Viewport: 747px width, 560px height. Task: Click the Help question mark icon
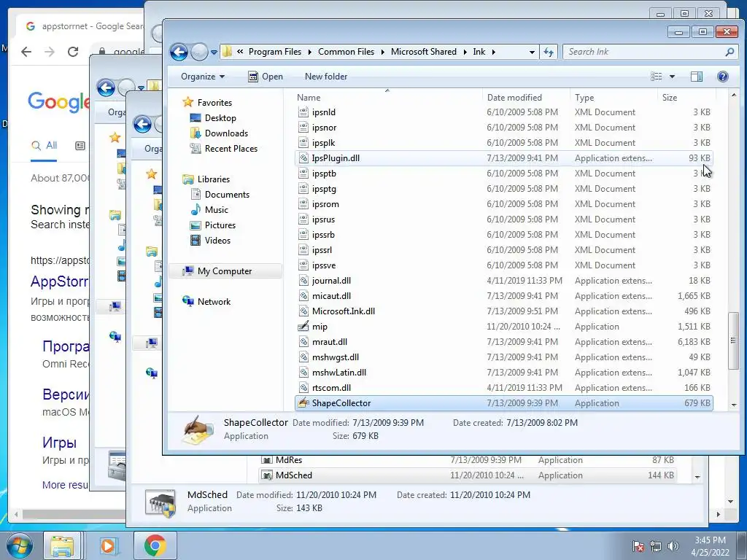point(723,77)
